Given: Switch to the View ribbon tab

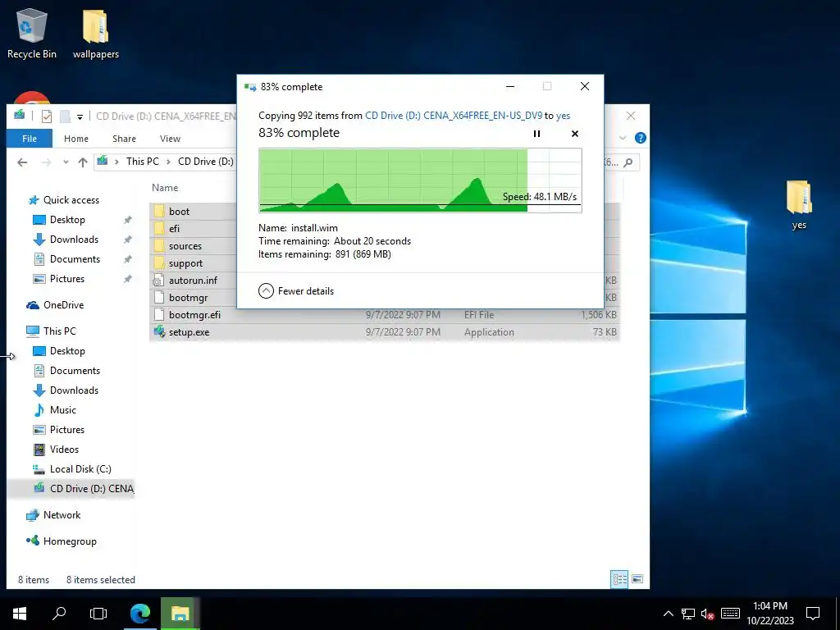Looking at the screenshot, I should 170,138.
